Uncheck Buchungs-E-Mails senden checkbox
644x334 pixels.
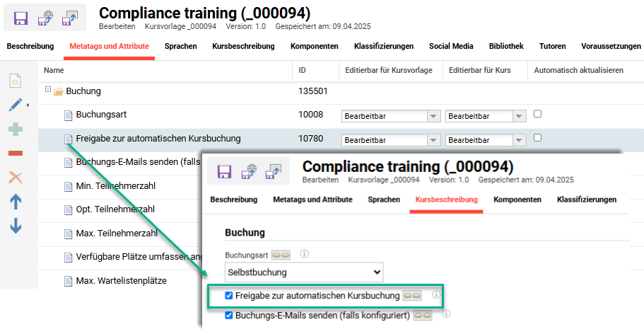click(x=229, y=316)
